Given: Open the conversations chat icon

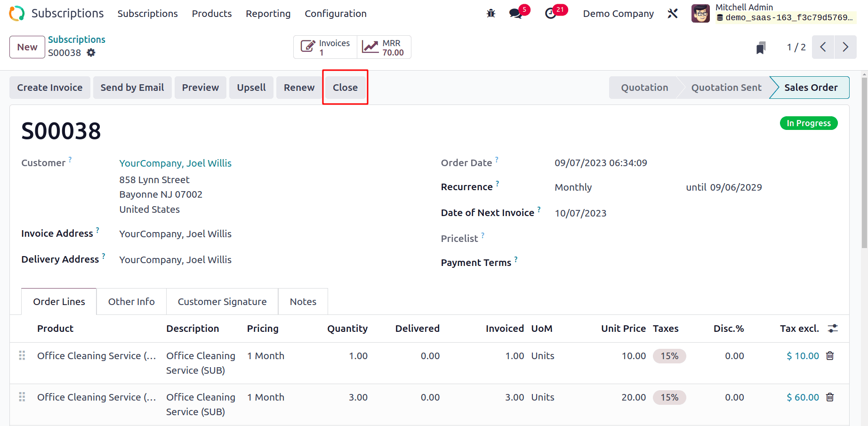Looking at the screenshot, I should [516, 14].
